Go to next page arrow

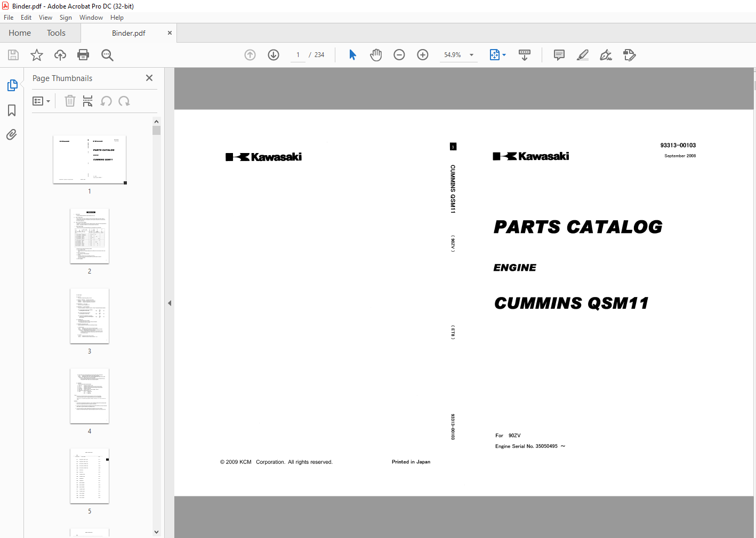point(274,55)
